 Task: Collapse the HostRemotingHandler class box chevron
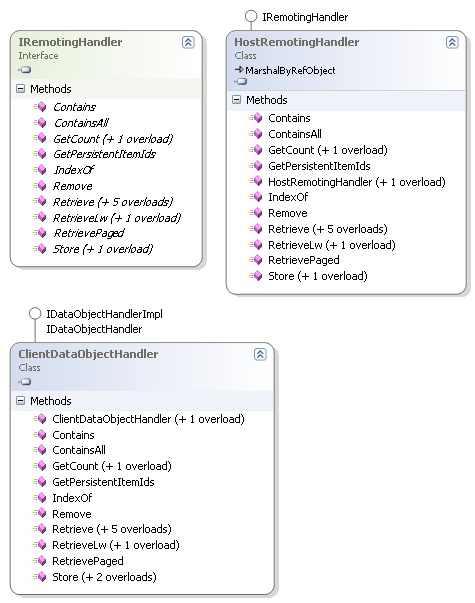(452, 42)
